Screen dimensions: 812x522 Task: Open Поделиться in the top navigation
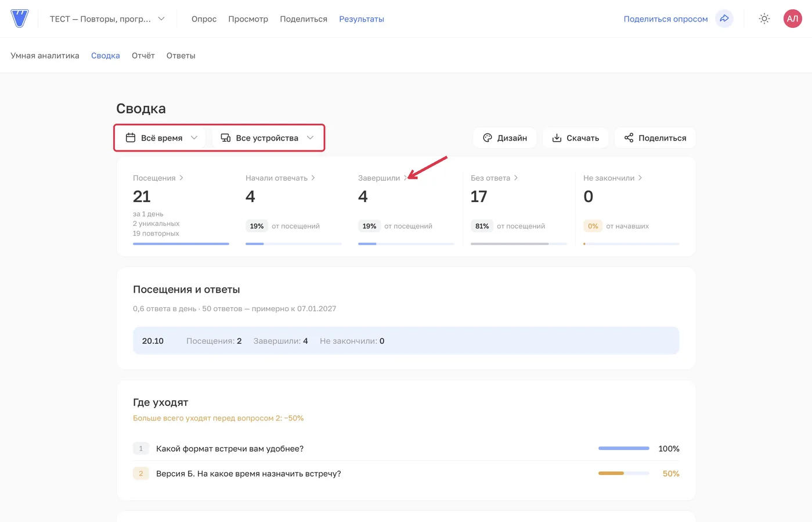(x=304, y=19)
